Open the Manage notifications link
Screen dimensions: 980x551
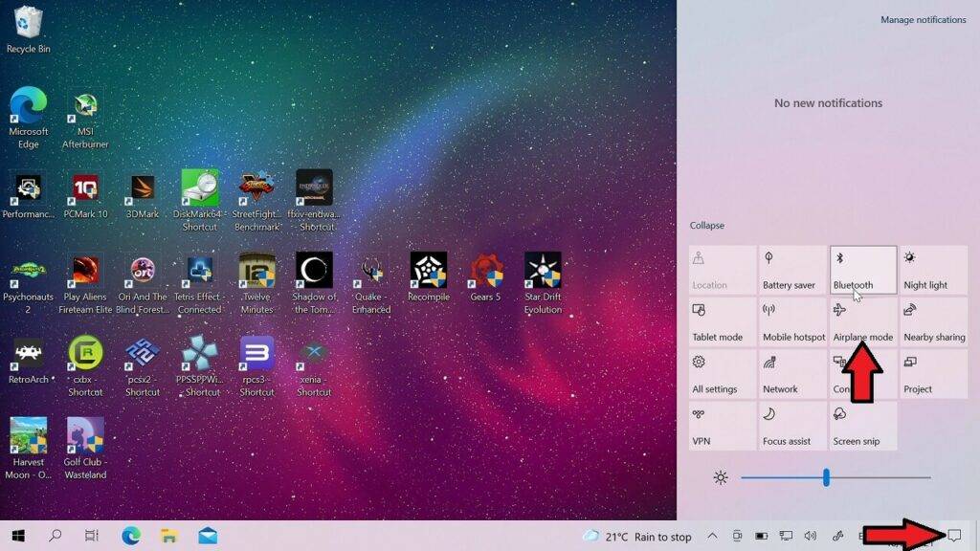pos(924,19)
